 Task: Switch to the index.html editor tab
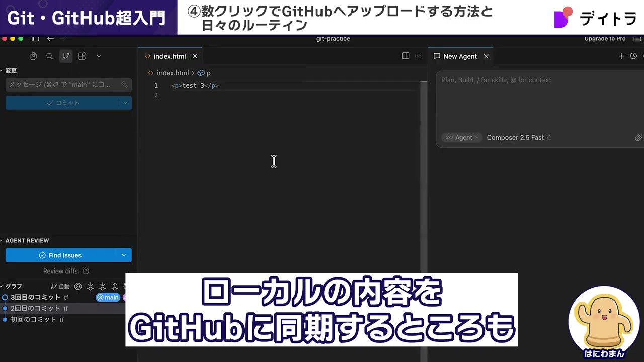(170, 56)
